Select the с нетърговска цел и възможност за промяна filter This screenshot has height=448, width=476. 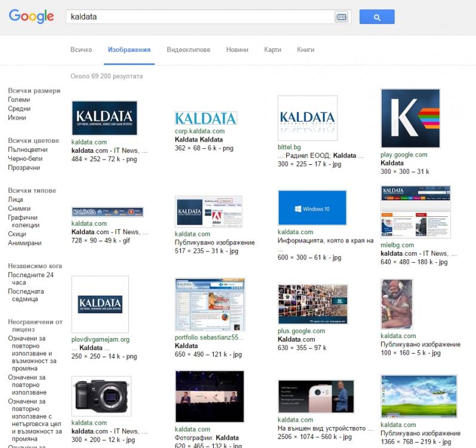tap(35, 420)
